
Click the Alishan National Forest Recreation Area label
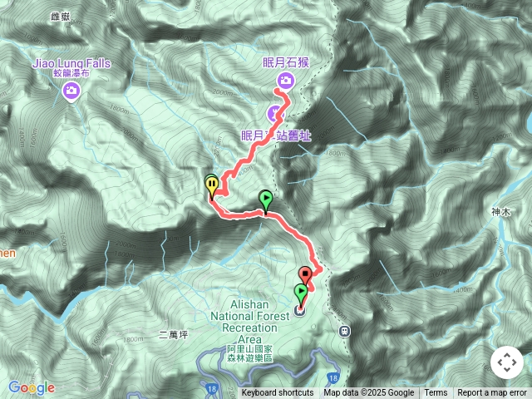tap(249, 322)
